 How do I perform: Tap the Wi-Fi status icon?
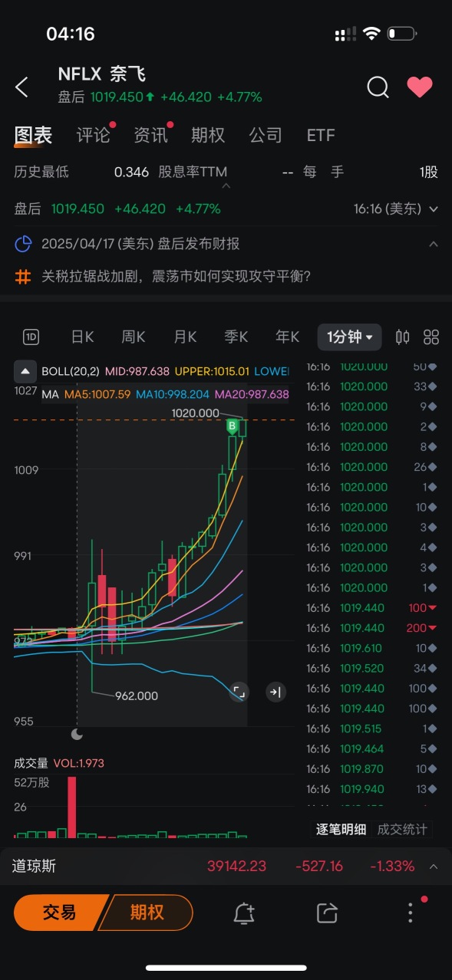click(x=372, y=34)
